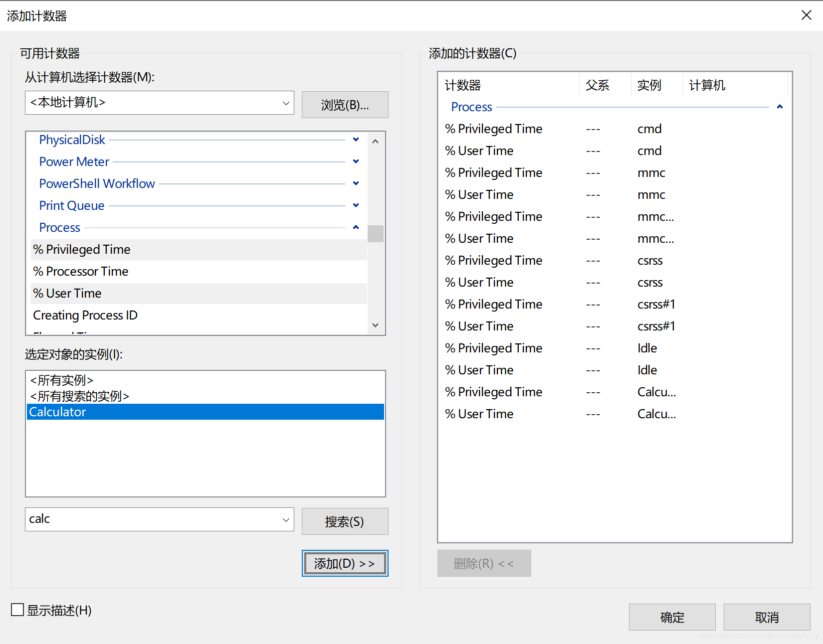This screenshot has width=823, height=644.
Task: Expand the PhysicalDisk counter category
Action: click(356, 140)
